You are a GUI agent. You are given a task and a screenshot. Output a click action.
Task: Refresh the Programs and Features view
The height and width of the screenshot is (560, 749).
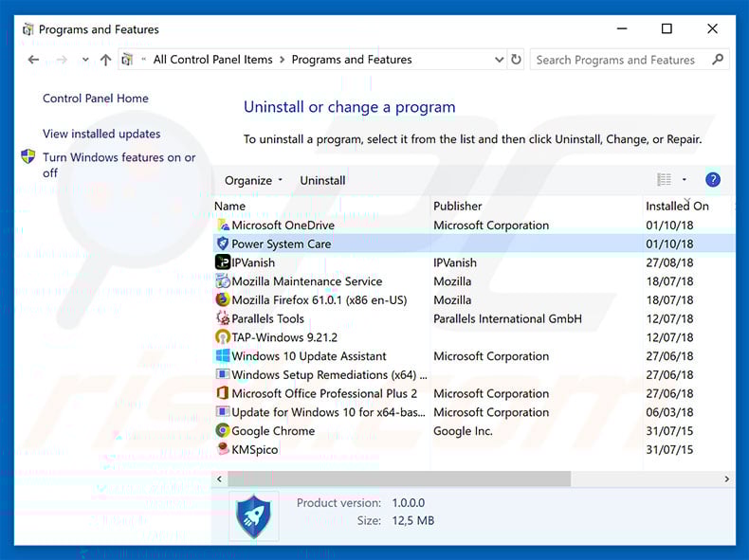pyautogui.click(x=516, y=60)
